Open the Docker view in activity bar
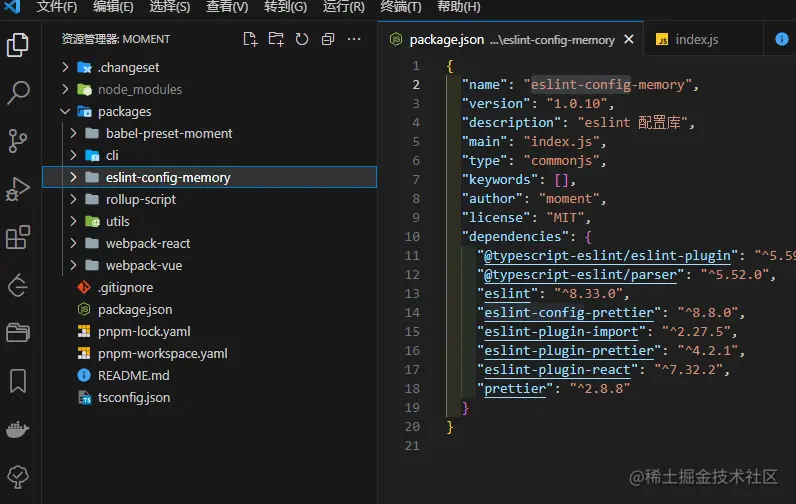The width and height of the screenshot is (796, 504). [18, 429]
